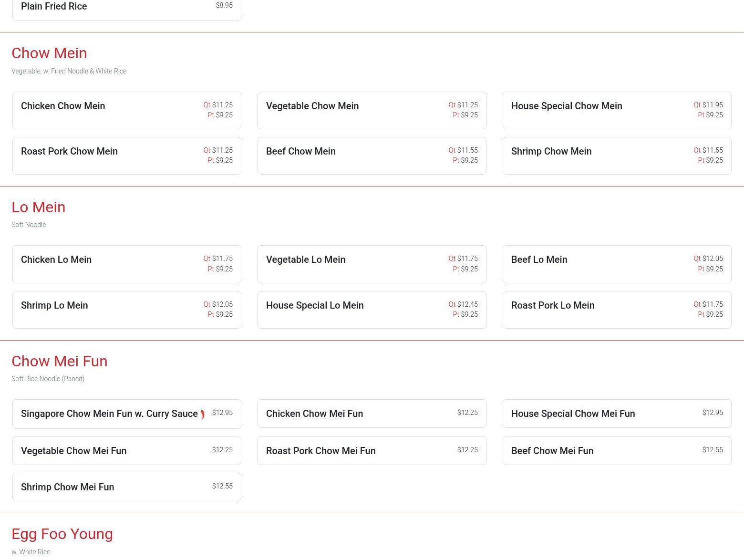Click $12.55 price of Beef Chow Mei Fun
The height and width of the screenshot is (560, 744).
[x=713, y=450]
